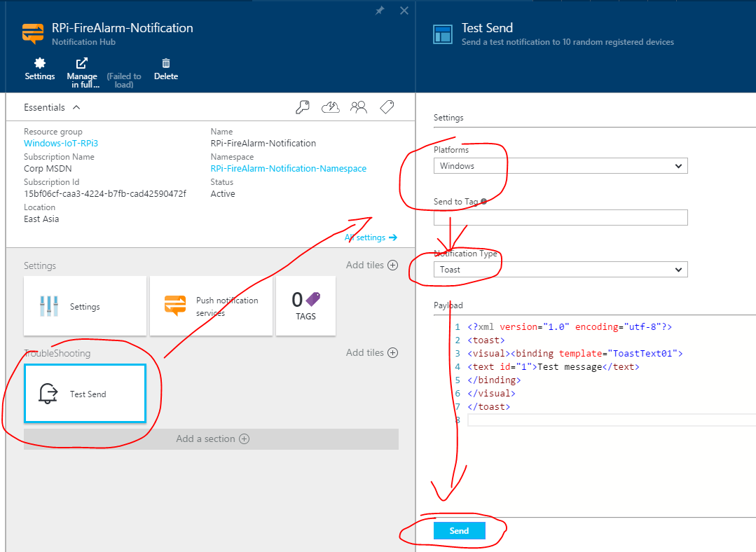The width and height of the screenshot is (756, 552).
Task: Open Windows-IoT-RPi3 resource group link
Action: [61, 143]
